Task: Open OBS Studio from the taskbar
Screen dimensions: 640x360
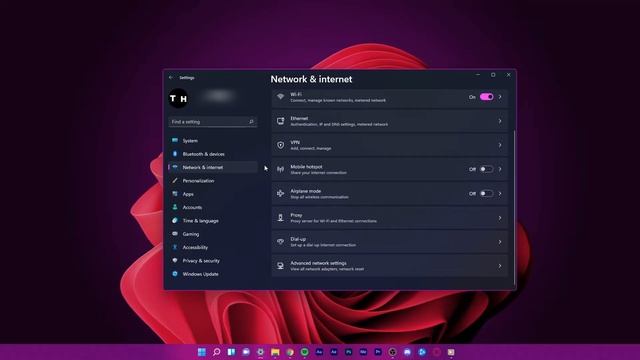Action: tap(393, 352)
